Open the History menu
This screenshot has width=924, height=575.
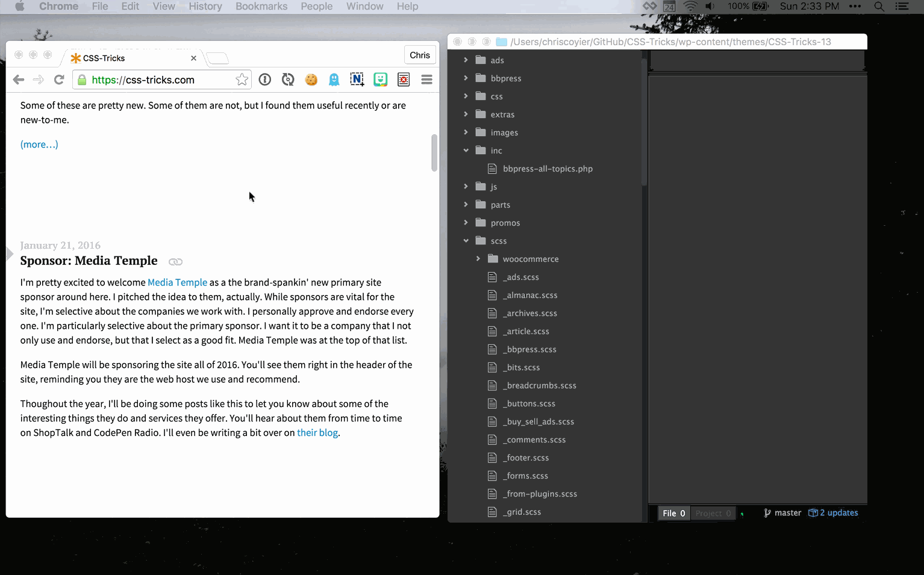coord(205,7)
